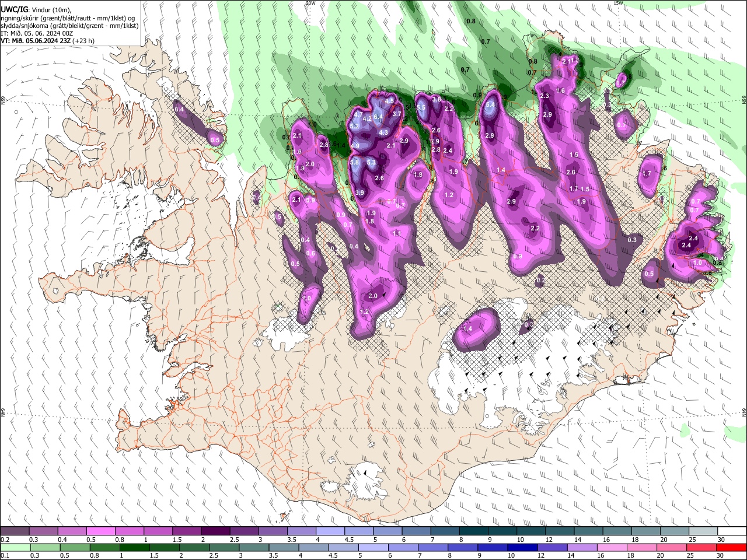The width and height of the screenshot is (747, 560).
Task: Click the bold "VT: Mið. 05.06.2024 23Z" line
Action: tap(36, 41)
